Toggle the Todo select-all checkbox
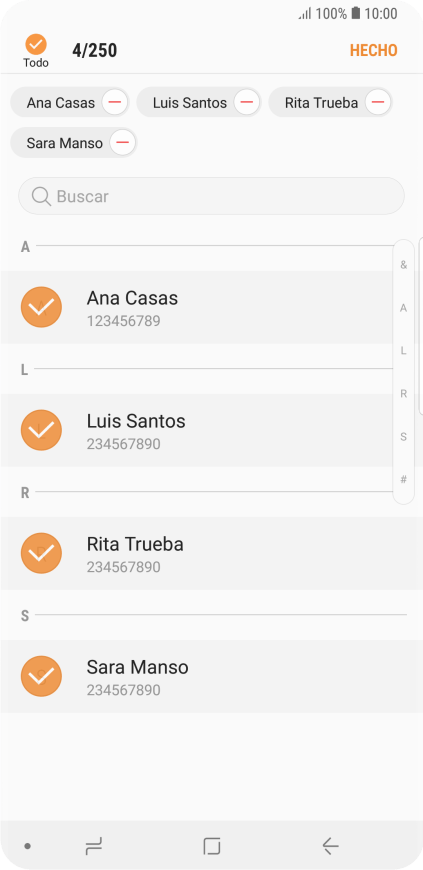The image size is (423, 870). point(36,44)
